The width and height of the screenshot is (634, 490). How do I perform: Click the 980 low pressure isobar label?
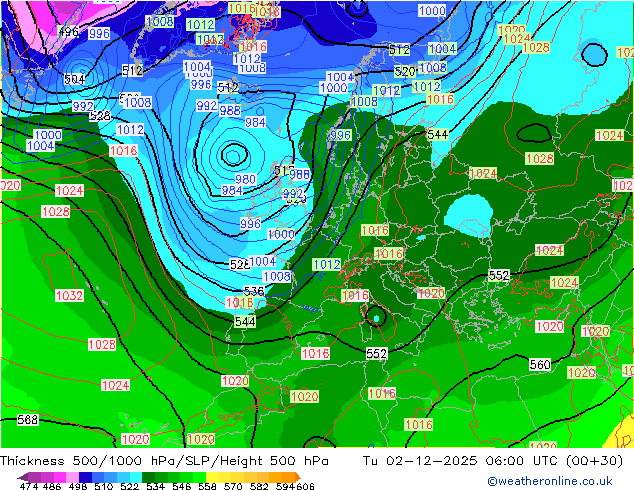[x=245, y=180]
